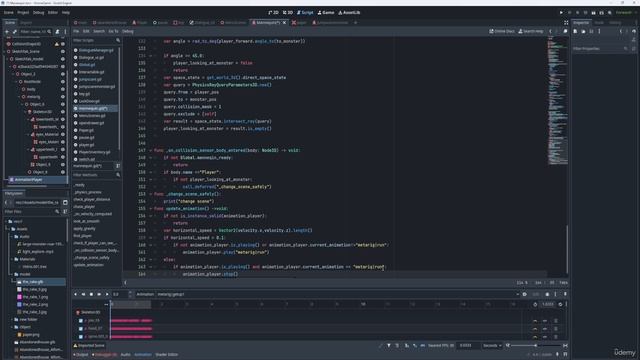Viewport: 640px width, 360px height.
Task: Select update_animation in the methods list
Action: [x=89, y=265]
